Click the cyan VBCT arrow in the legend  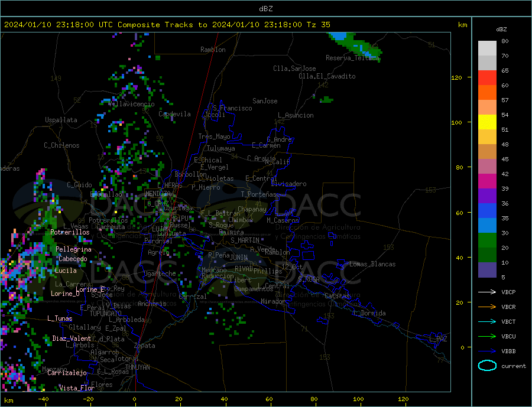pyautogui.click(x=487, y=321)
